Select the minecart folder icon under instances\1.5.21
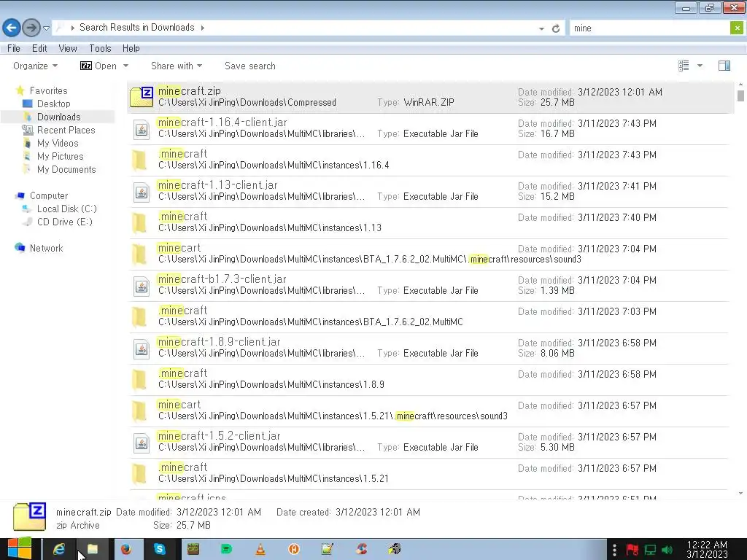 [x=139, y=411]
